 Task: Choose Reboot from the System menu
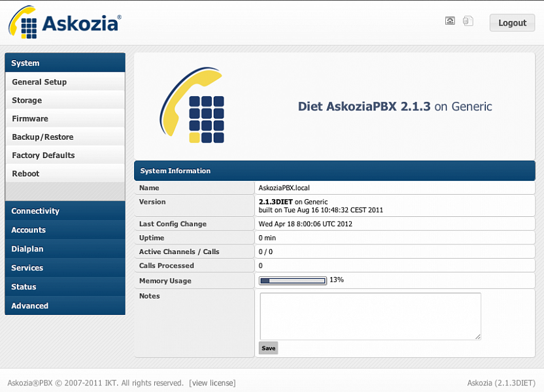pos(65,174)
